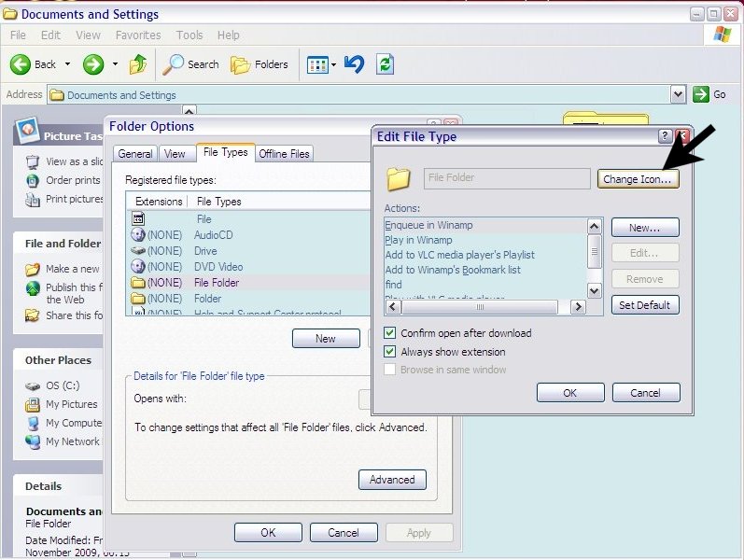Viewport: 744px width, 560px height.
Task: Open OS (C:) drive icon
Action: pyautogui.click(x=32, y=385)
